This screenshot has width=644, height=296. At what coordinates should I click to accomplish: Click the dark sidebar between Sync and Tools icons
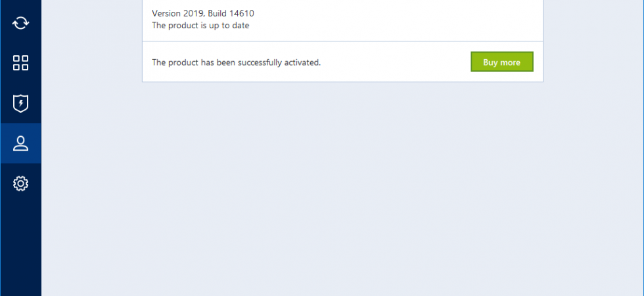click(x=20, y=43)
